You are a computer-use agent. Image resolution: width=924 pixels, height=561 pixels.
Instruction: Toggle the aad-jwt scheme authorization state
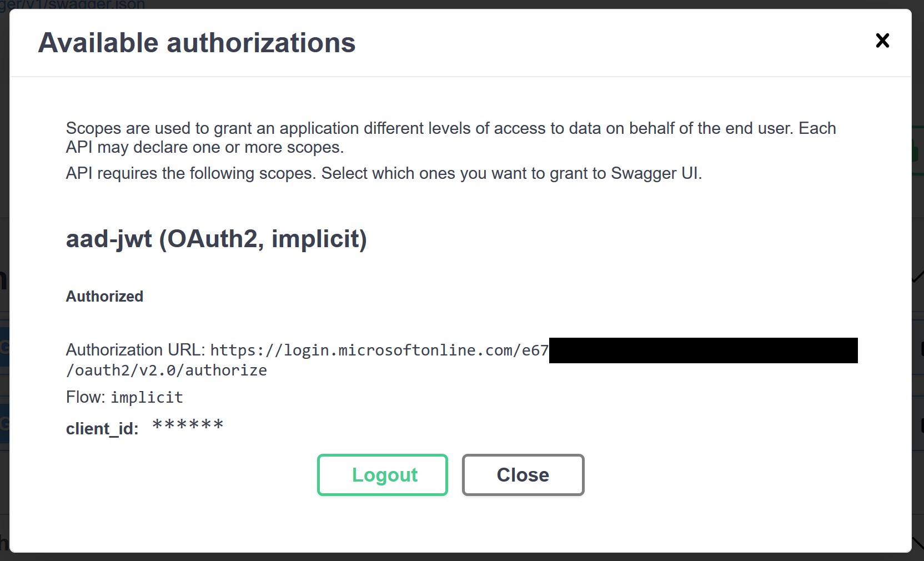click(382, 475)
